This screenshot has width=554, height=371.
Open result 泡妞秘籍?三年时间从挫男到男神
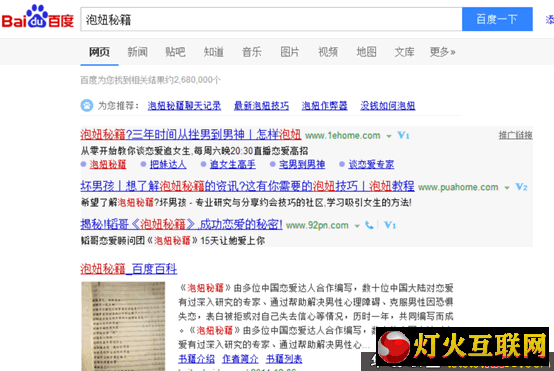pos(191,135)
